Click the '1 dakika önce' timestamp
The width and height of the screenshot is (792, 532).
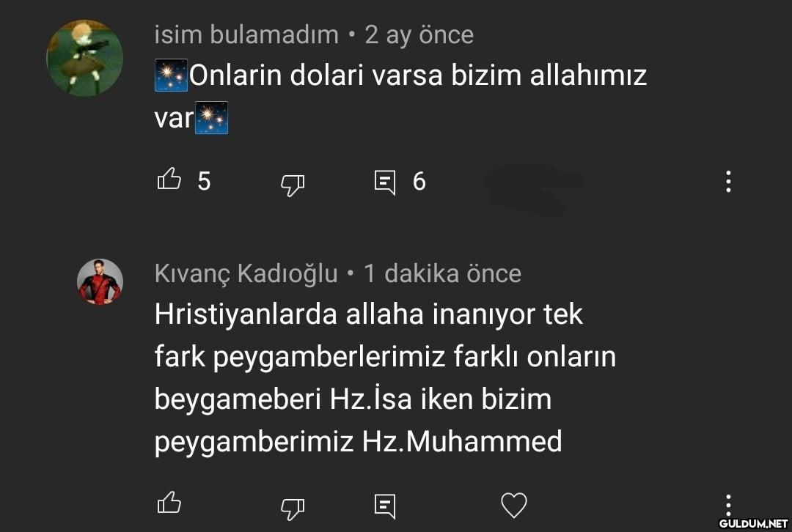(442, 273)
